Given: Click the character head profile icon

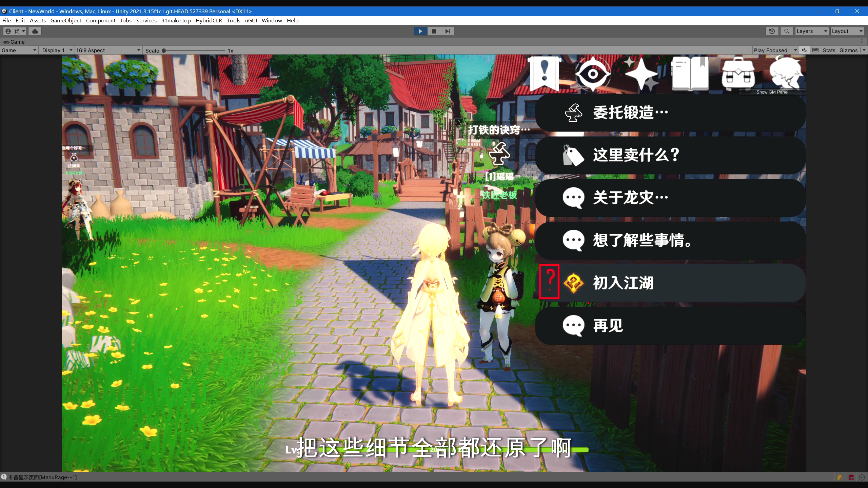Looking at the screenshot, I should 786,73.
